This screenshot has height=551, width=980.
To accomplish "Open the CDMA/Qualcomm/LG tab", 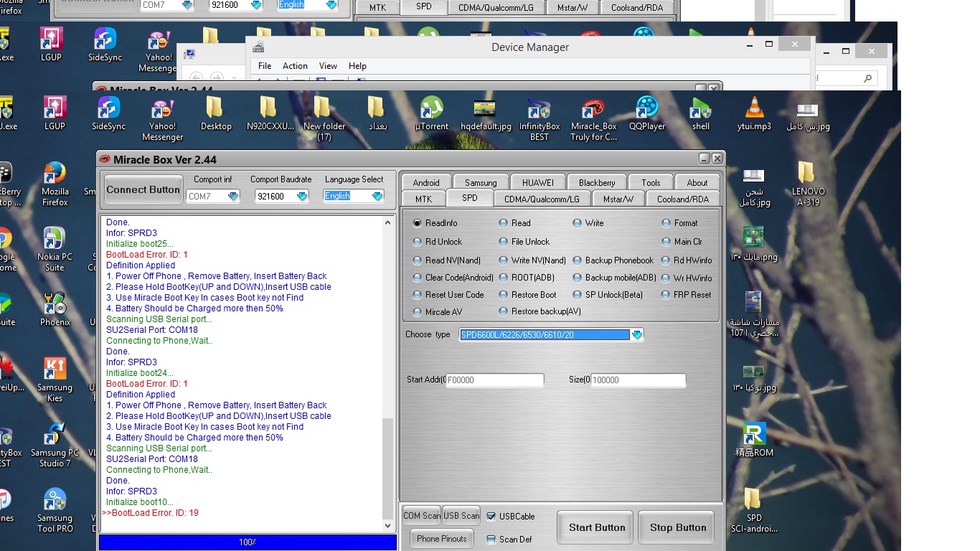I will tap(542, 199).
